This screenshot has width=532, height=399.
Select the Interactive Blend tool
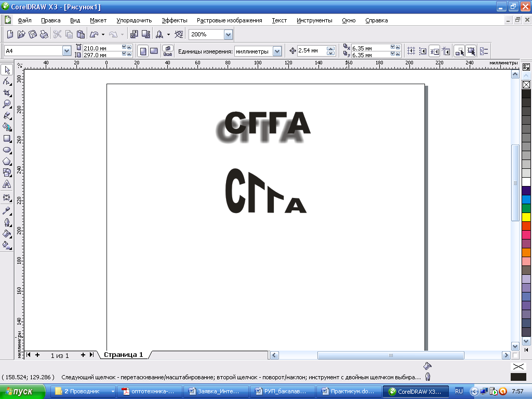pyautogui.click(x=7, y=198)
